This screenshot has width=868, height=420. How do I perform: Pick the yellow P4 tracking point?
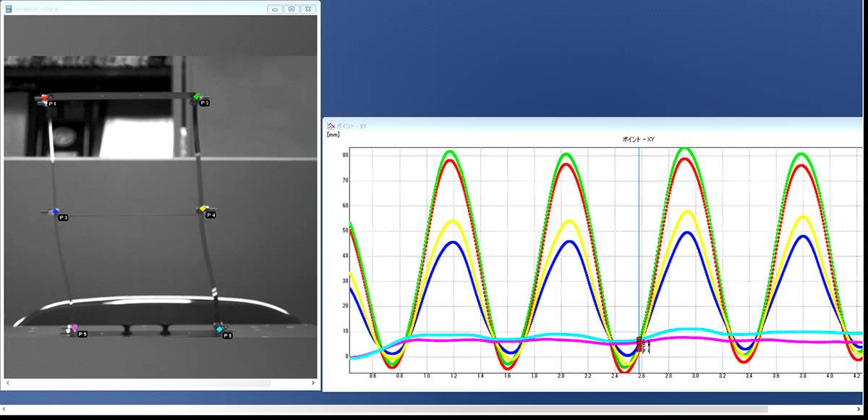[203, 209]
